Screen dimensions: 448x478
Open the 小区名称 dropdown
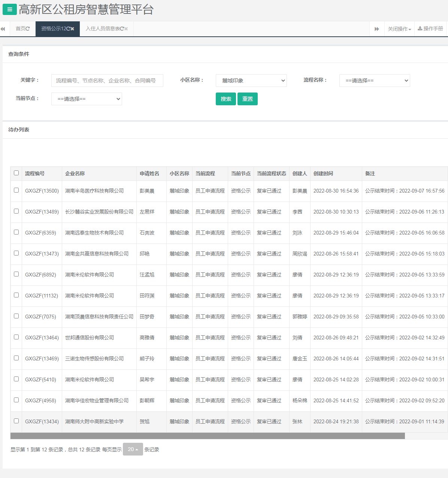[251, 81]
